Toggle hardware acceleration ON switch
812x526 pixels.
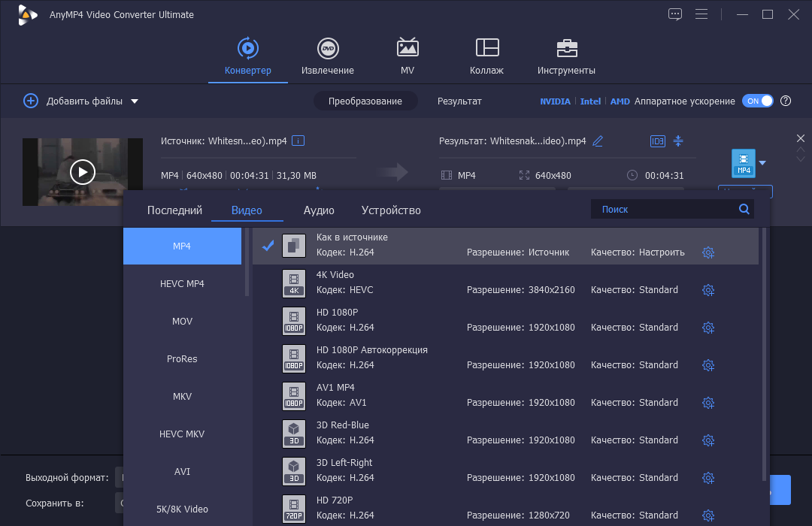pyautogui.click(x=758, y=101)
